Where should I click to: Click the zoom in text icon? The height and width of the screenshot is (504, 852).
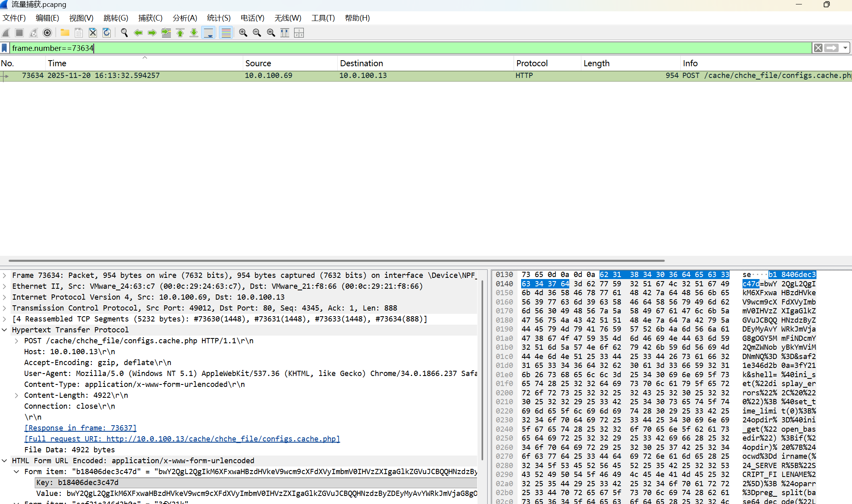(x=243, y=33)
